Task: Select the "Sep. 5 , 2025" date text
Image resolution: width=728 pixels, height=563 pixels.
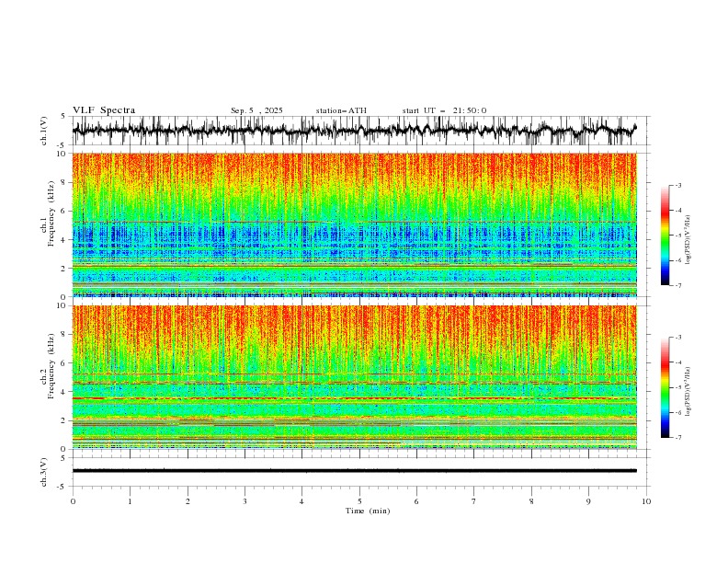Action: click(256, 110)
